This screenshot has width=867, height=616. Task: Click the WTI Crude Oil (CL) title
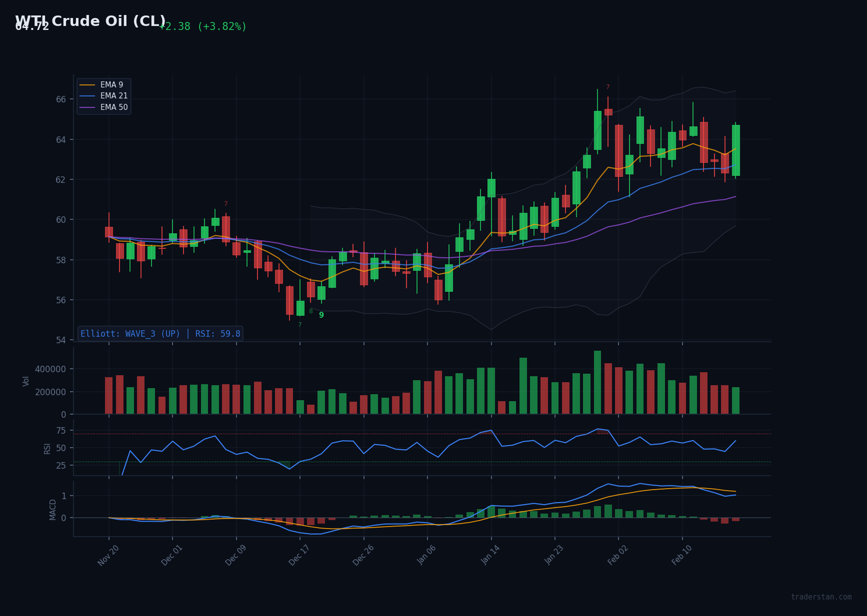click(x=90, y=21)
